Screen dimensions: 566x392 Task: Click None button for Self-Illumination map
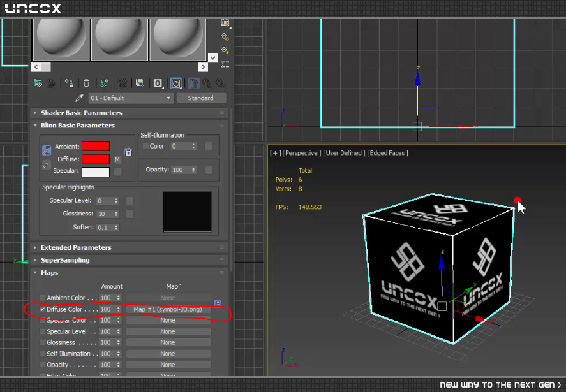(x=168, y=354)
